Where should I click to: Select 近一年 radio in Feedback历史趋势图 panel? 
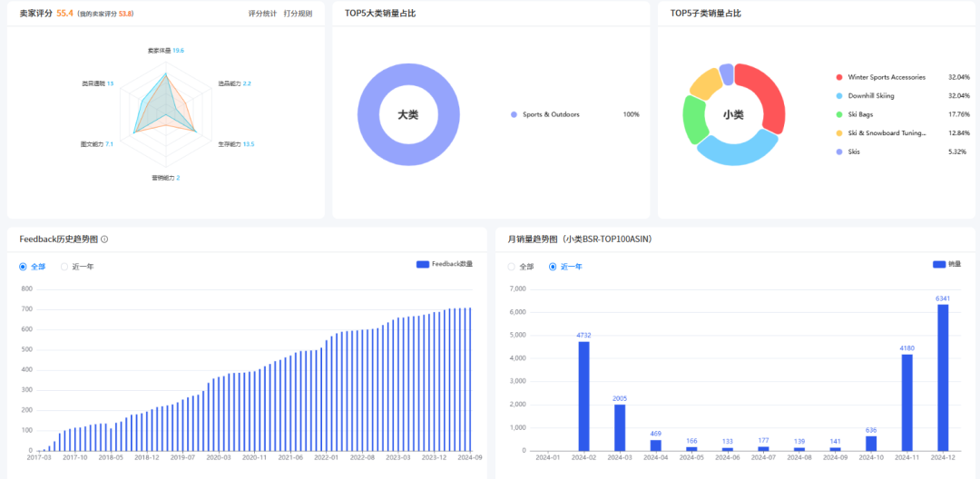[64, 267]
